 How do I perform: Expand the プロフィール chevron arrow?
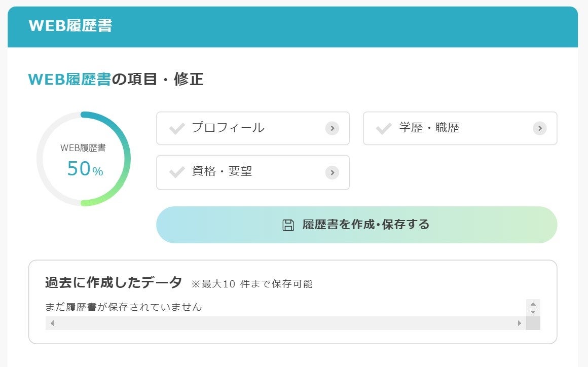click(x=332, y=128)
